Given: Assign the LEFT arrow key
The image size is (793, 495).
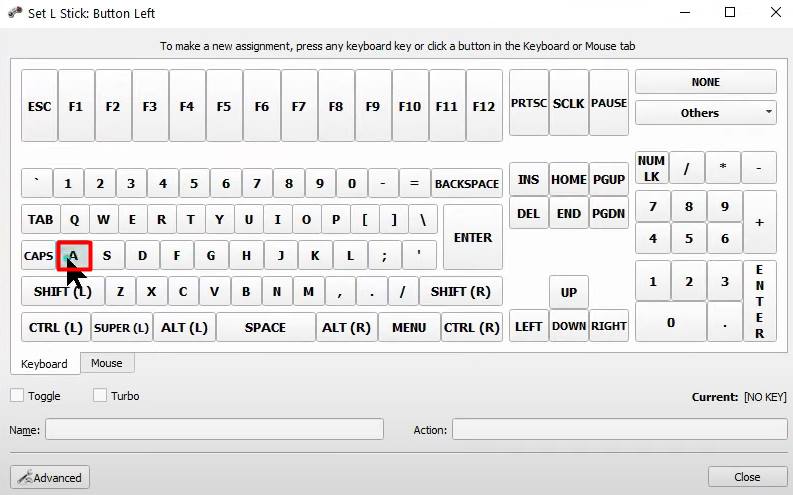Looking at the screenshot, I should 528,326.
